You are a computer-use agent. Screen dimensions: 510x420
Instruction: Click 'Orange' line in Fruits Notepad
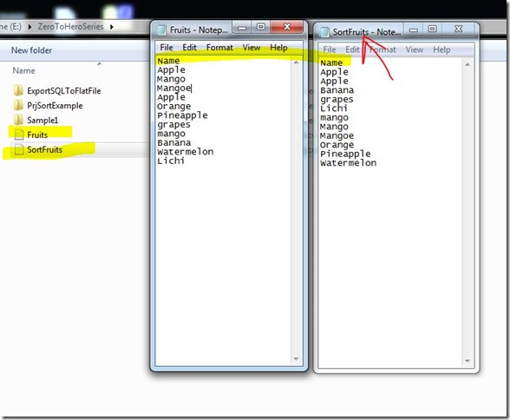pyautogui.click(x=174, y=107)
